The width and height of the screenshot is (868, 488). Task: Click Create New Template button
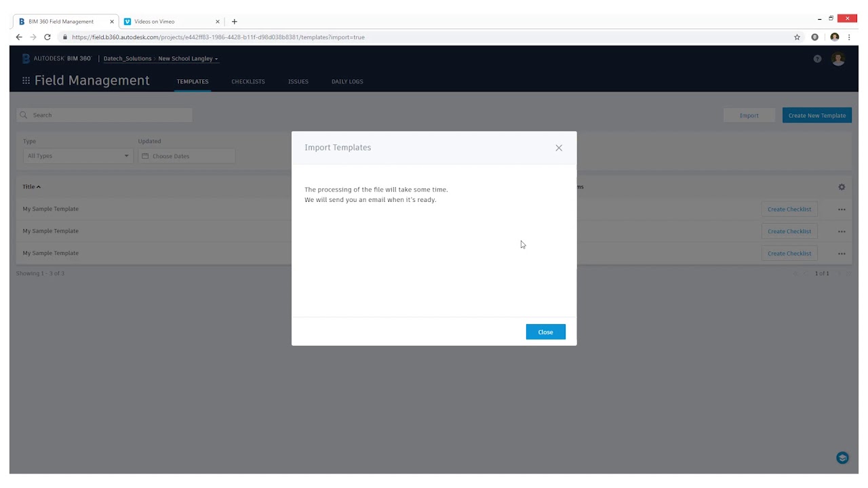[816, 115]
